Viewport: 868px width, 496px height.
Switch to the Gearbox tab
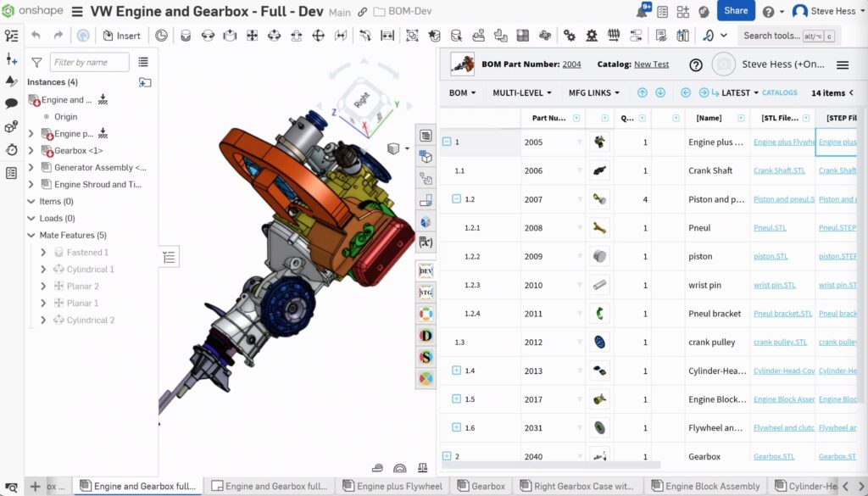tap(481, 486)
